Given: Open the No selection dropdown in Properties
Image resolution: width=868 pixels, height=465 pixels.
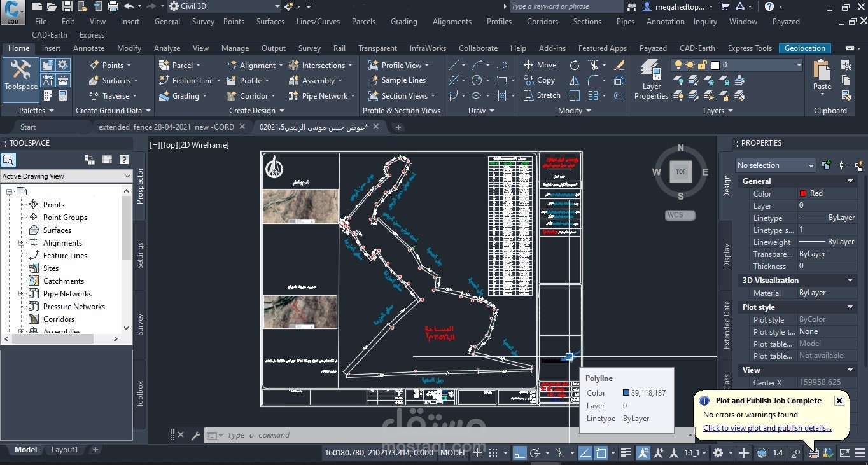Looking at the screenshot, I should click(775, 165).
